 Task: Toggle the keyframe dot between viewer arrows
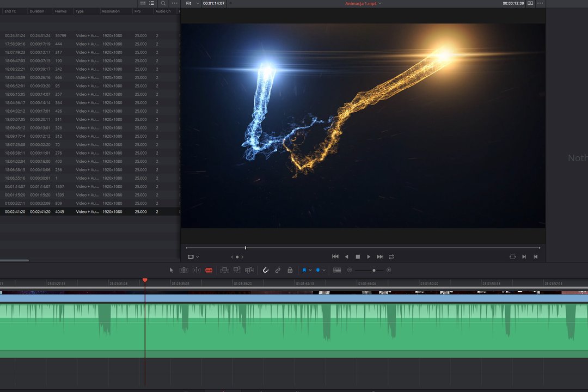click(x=237, y=257)
